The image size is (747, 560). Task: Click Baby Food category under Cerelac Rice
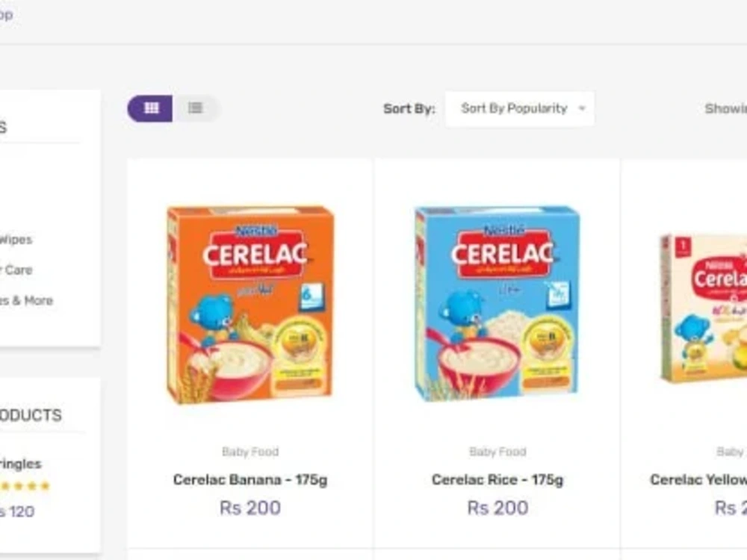pos(498,452)
